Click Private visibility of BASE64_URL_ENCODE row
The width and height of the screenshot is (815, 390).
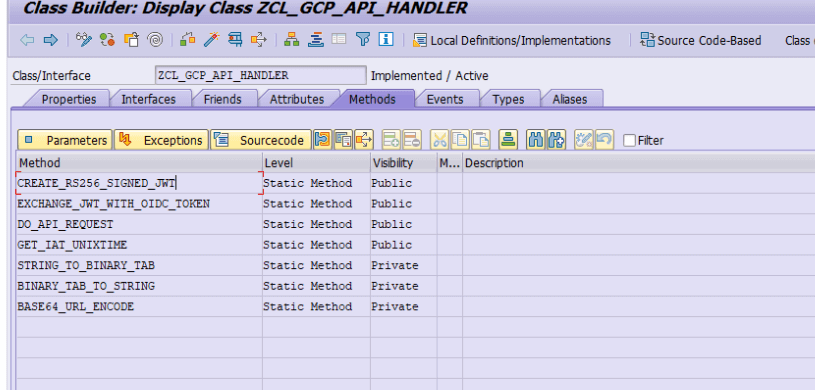(404, 306)
